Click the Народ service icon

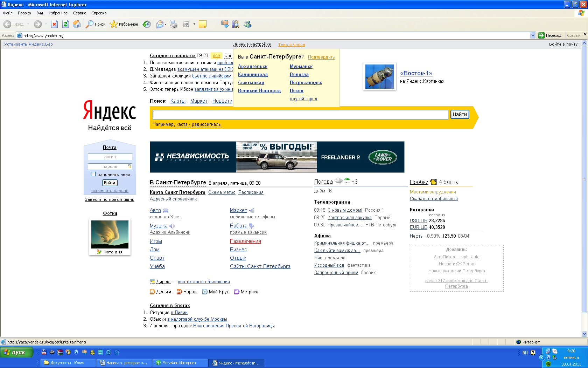[x=179, y=292]
